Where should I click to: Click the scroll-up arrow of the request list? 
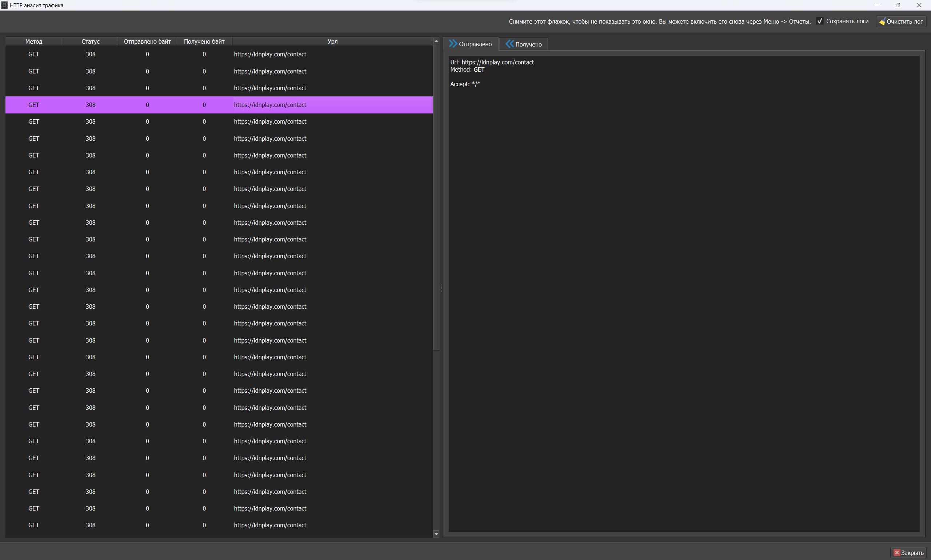[x=436, y=41]
